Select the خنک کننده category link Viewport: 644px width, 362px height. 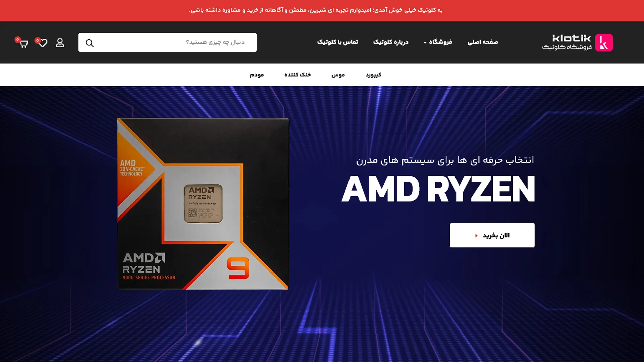pos(298,75)
